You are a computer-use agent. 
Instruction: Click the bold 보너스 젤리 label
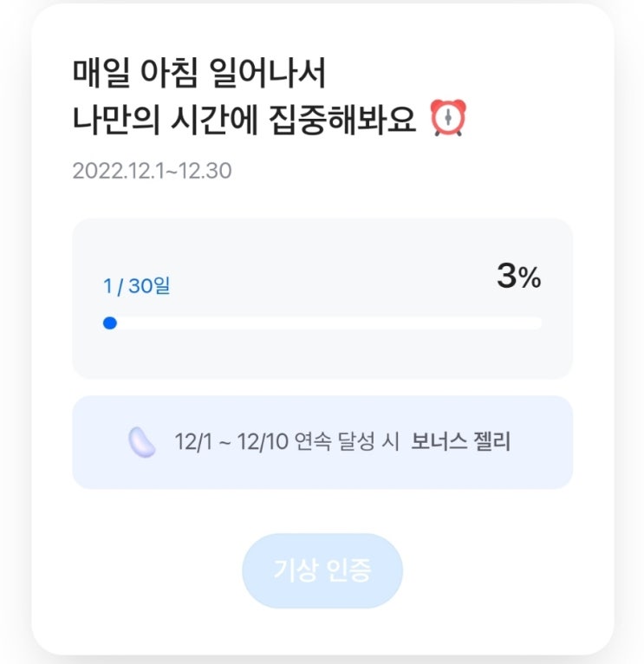point(460,442)
